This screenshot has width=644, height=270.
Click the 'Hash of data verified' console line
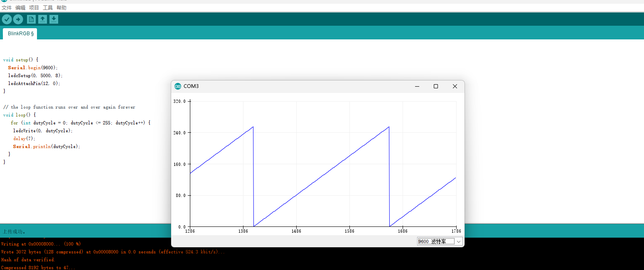(x=28, y=260)
